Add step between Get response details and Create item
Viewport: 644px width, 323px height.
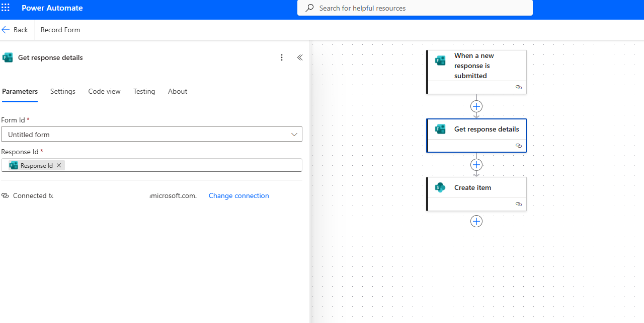(476, 165)
